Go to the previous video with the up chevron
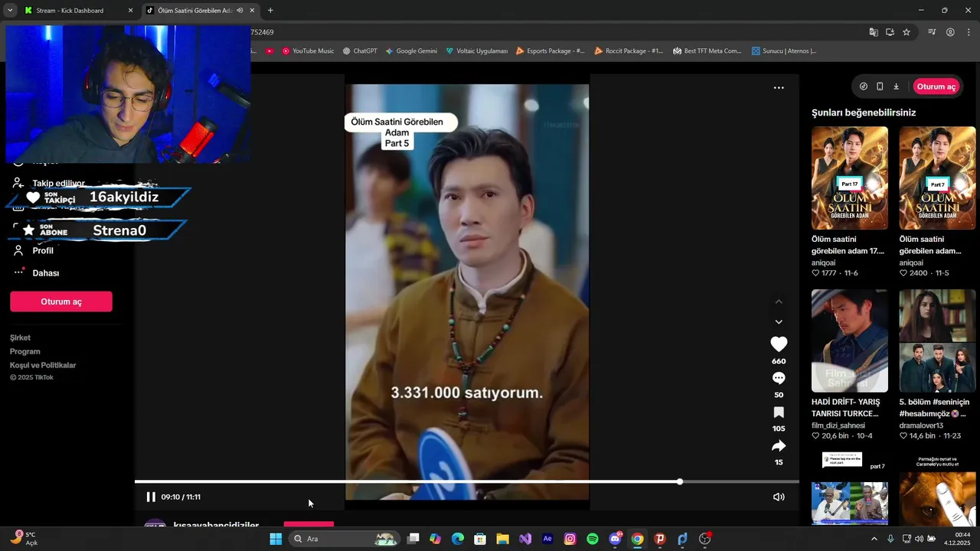This screenshot has width=980, height=551. pyautogui.click(x=779, y=302)
